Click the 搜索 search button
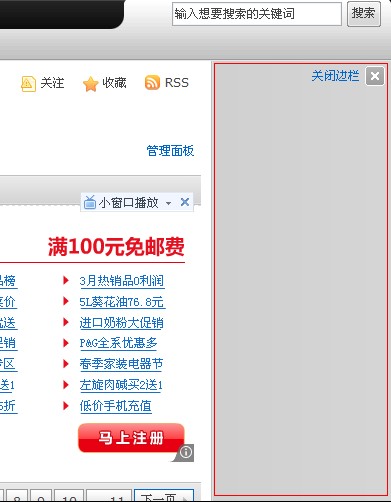This screenshot has height=502, width=391. coord(364,14)
